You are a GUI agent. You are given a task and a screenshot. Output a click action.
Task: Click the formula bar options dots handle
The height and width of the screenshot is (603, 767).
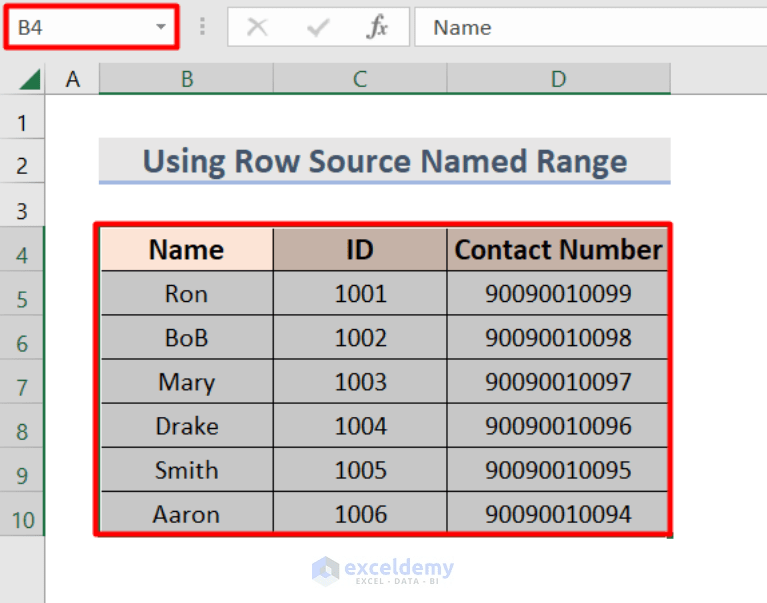[203, 27]
